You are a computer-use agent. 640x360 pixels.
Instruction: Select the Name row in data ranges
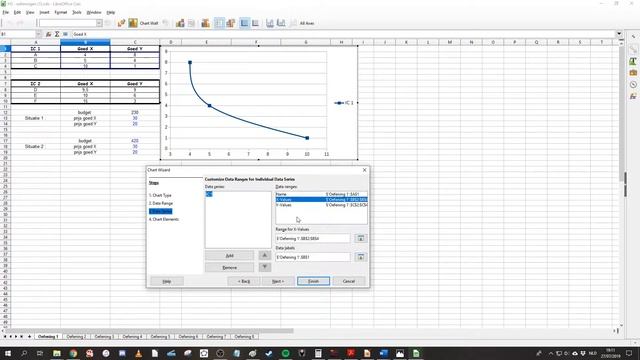pos(321,194)
